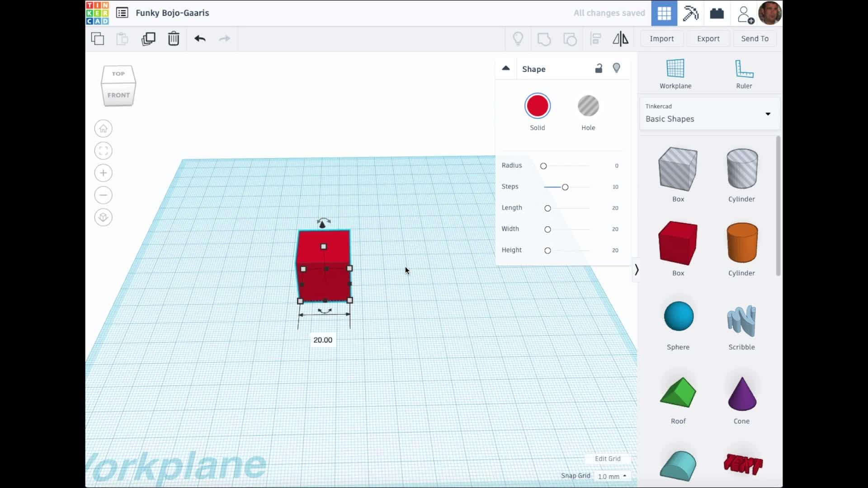868x488 pixels.
Task: Open the Export menu
Action: [708, 39]
